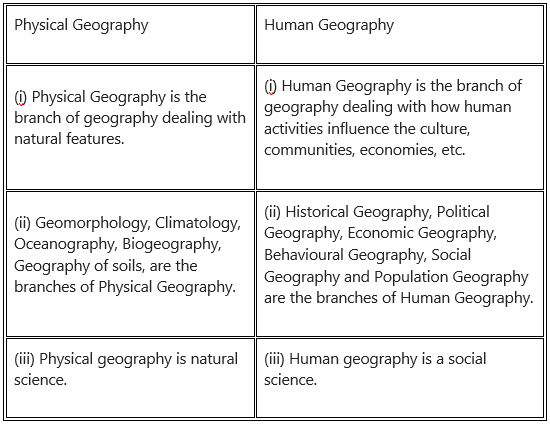
Task: Click the underlined (i) in Human column
Action: coord(270,86)
